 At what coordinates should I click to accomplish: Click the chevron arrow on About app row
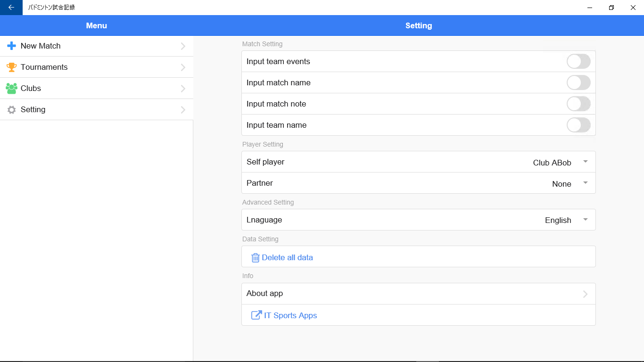(585, 294)
